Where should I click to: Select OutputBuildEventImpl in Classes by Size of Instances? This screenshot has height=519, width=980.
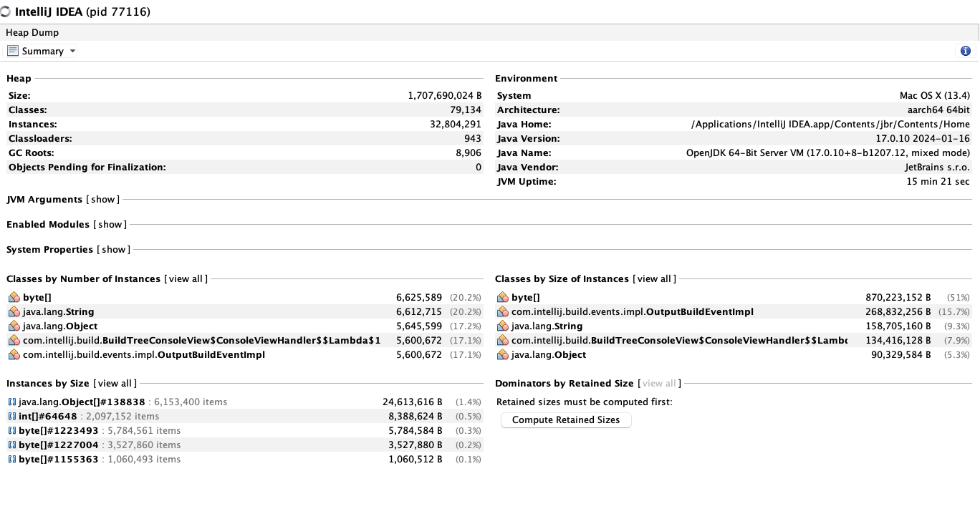pyautogui.click(x=633, y=312)
